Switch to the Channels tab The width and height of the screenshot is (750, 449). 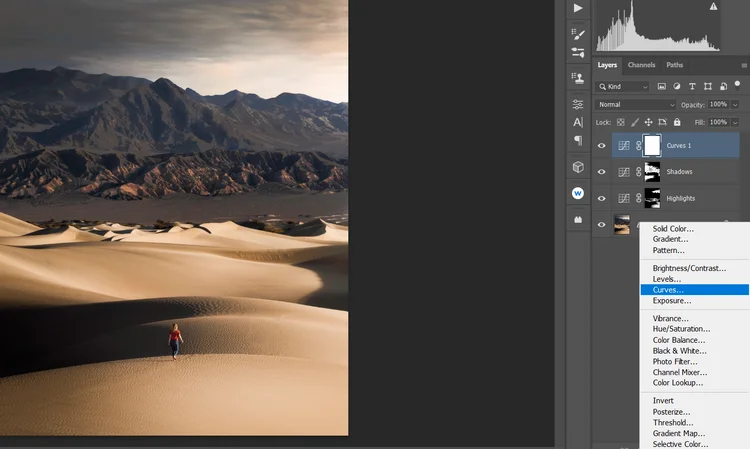(x=641, y=66)
